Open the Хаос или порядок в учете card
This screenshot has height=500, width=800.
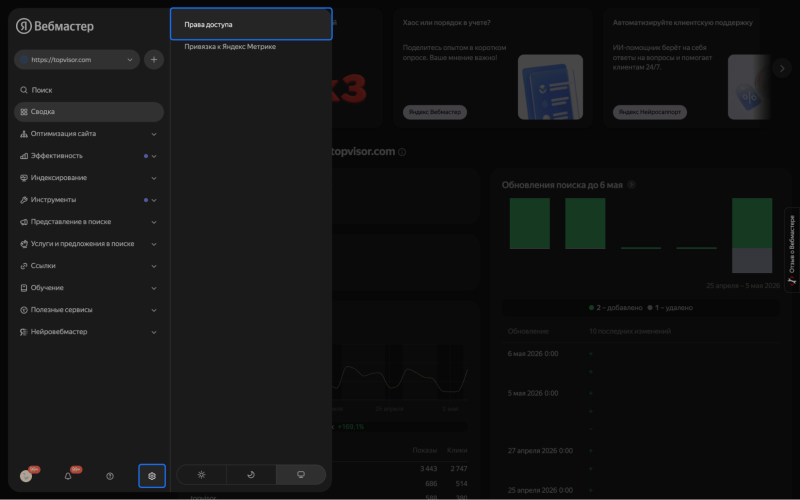tap(493, 68)
